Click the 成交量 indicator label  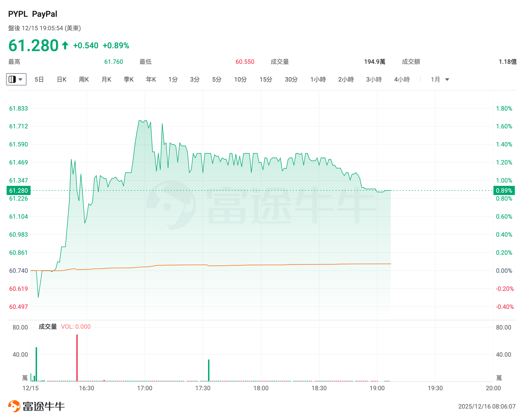[48, 327]
